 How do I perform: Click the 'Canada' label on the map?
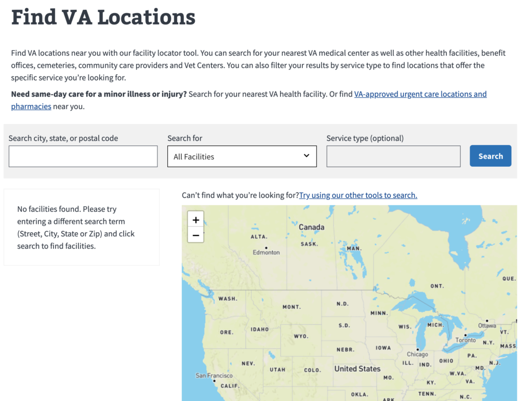[311, 227]
